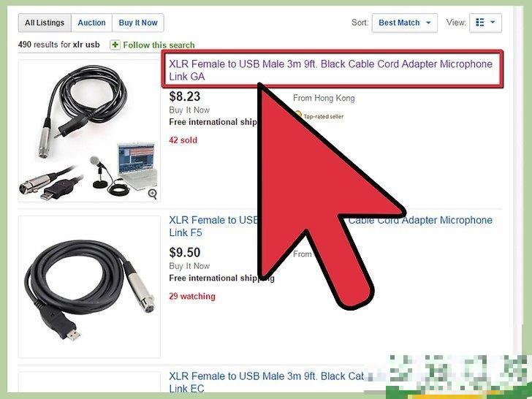This screenshot has width=532, height=399.
Task: Click the green plus icon beside Follow this search
Action: pos(115,45)
